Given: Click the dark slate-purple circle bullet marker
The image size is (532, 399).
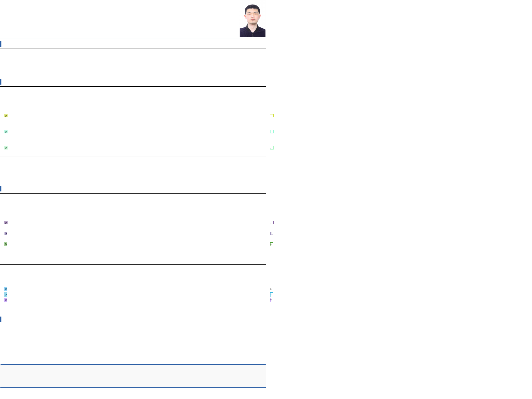Looking at the screenshot, I should pyautogui.click(x=6, y=233).
